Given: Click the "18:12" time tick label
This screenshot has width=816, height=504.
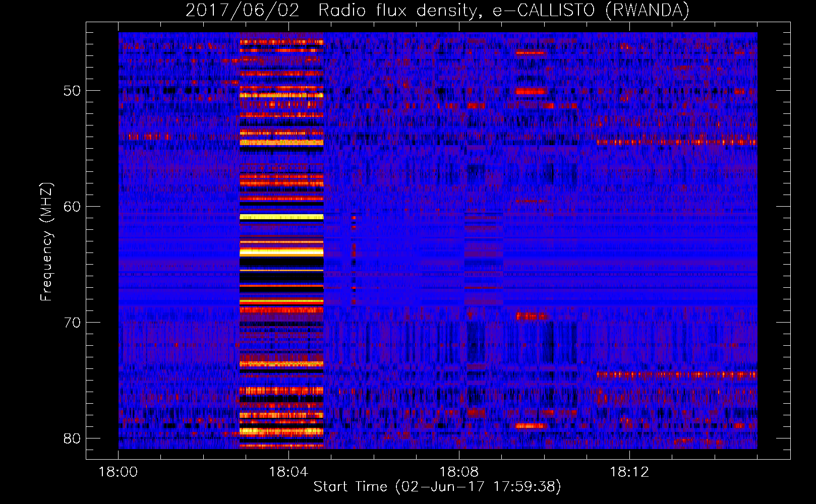Looking at the screenshot, I should 629,472.
